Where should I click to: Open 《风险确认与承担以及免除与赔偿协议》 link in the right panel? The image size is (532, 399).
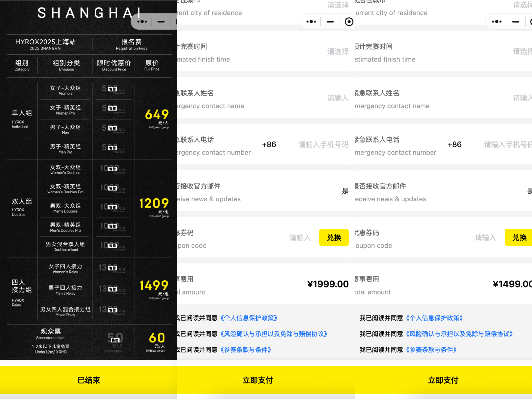click(459, 334)
